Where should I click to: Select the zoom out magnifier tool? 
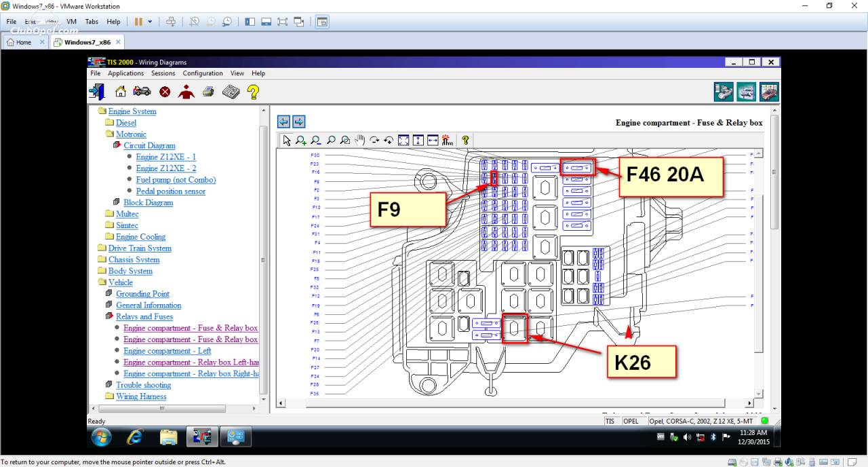point(316,141)
